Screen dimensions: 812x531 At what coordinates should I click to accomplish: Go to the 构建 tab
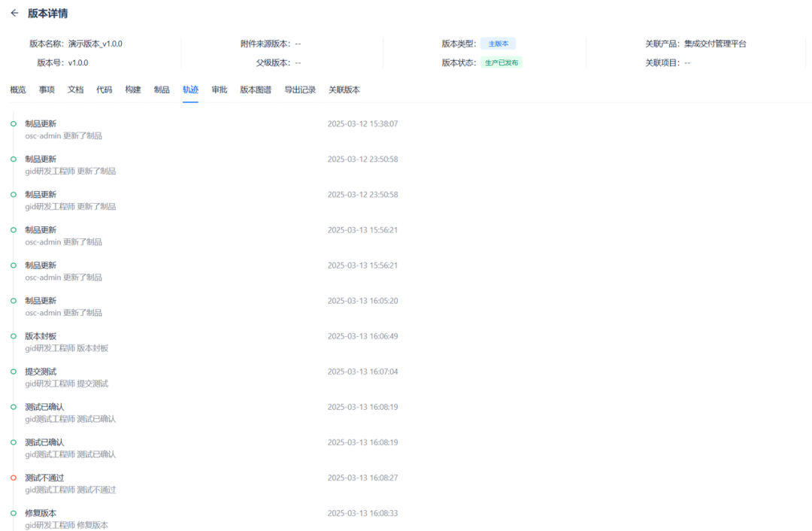tap(133, 90)
